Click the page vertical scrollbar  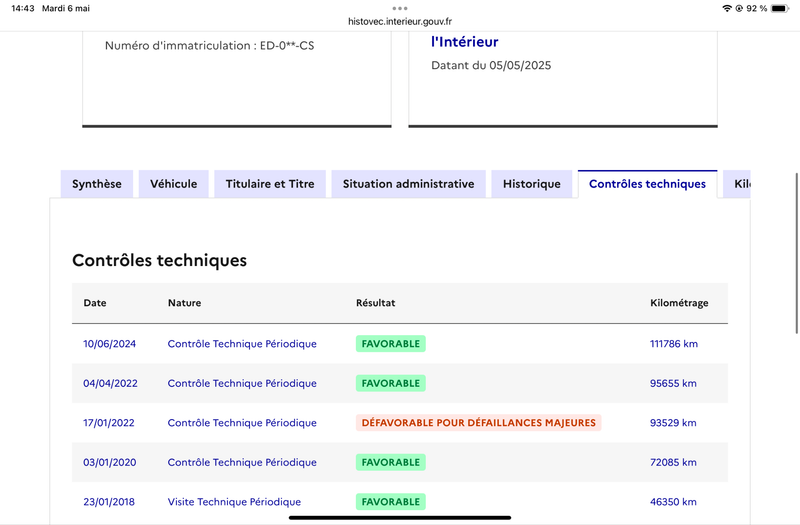coord(797,253)
